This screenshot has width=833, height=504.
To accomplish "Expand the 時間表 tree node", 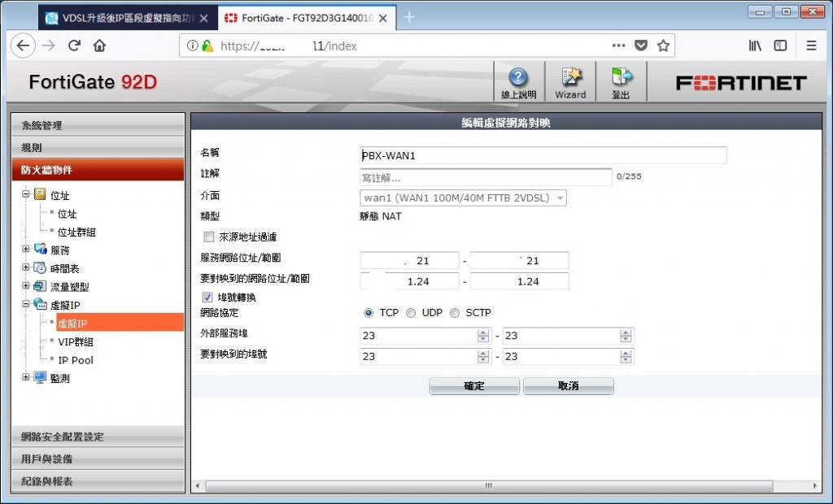I will (x=25, y=267).
